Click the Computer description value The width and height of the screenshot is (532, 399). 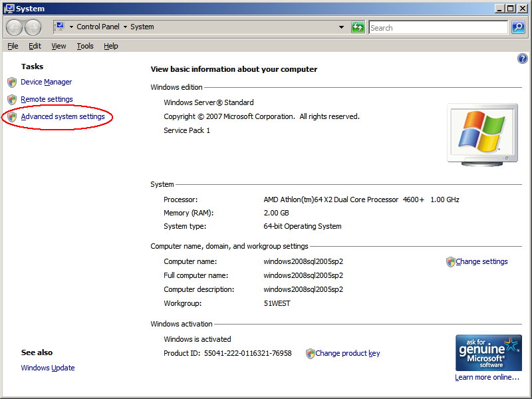pyautogui.click(x=303, y=289)
